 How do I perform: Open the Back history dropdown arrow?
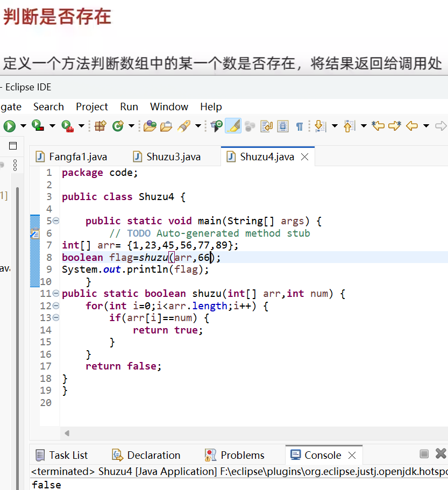click(426, 126)
